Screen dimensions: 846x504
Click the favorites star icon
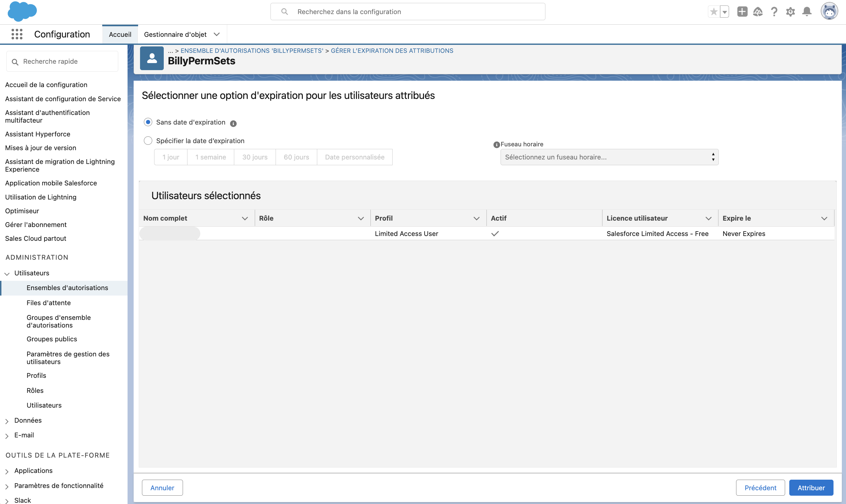(x=714, y=12)
